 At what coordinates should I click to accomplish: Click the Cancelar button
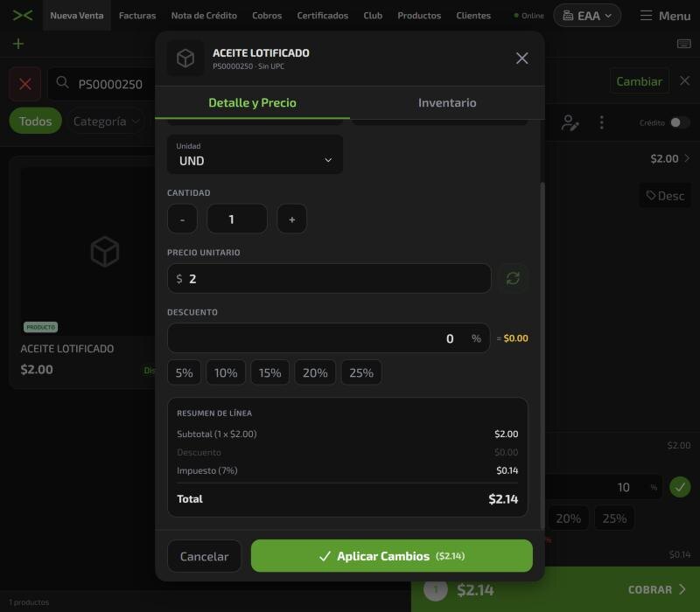(x=204, y=556)
